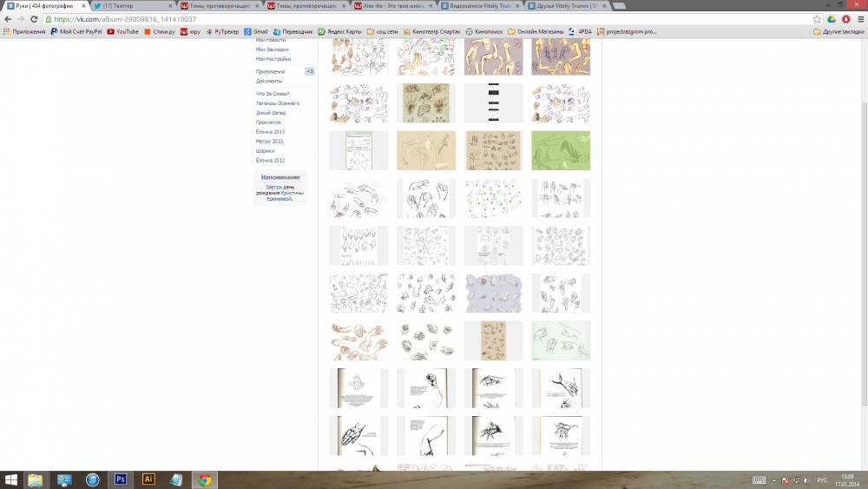
Task: Open Illustrator from the taskbar
Action: (148, 479)
